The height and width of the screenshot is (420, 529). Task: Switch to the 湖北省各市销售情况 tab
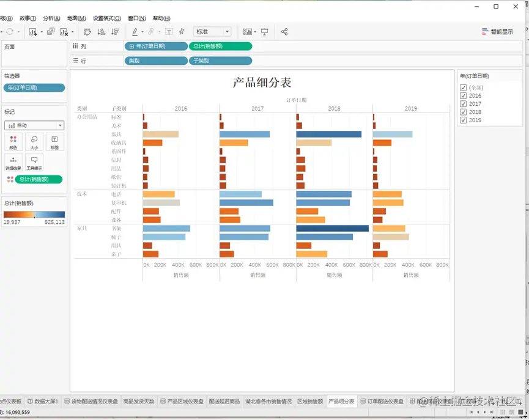coord(268,401)
